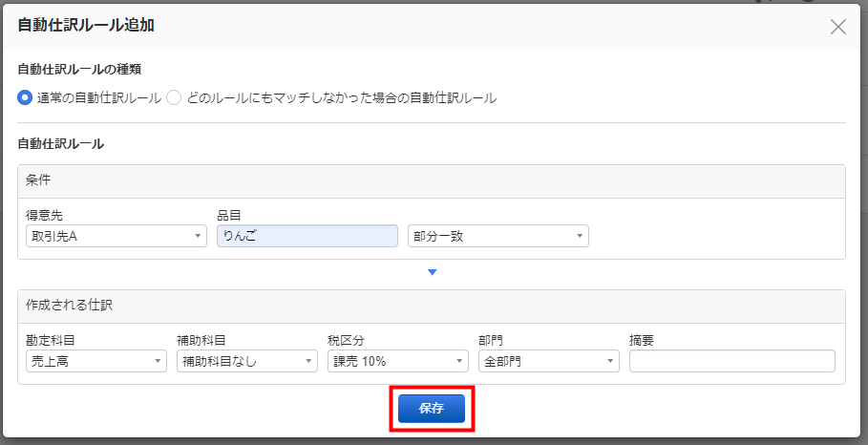
Task: Click the empty 摘要 text field
Action: (731, 361)
